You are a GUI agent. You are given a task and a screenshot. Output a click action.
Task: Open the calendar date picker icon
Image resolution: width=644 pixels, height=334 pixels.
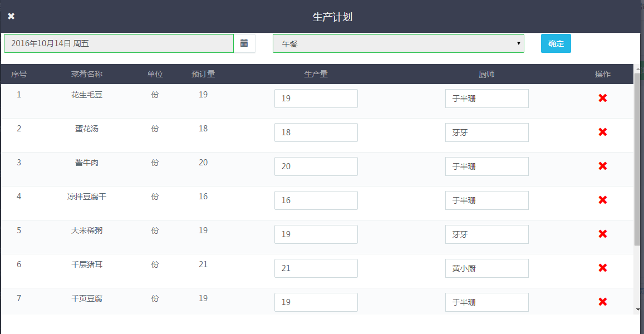pyautogui.click(x=244, y=43)
